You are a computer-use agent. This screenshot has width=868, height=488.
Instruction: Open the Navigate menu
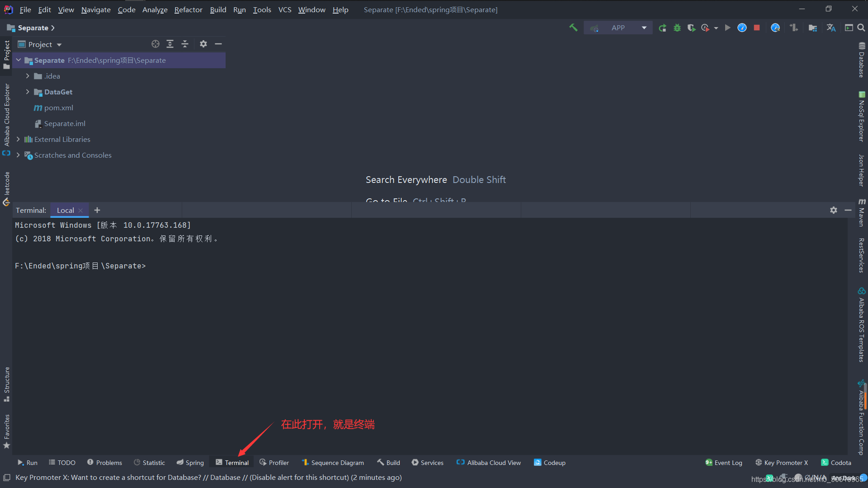[x=96, y=9]
